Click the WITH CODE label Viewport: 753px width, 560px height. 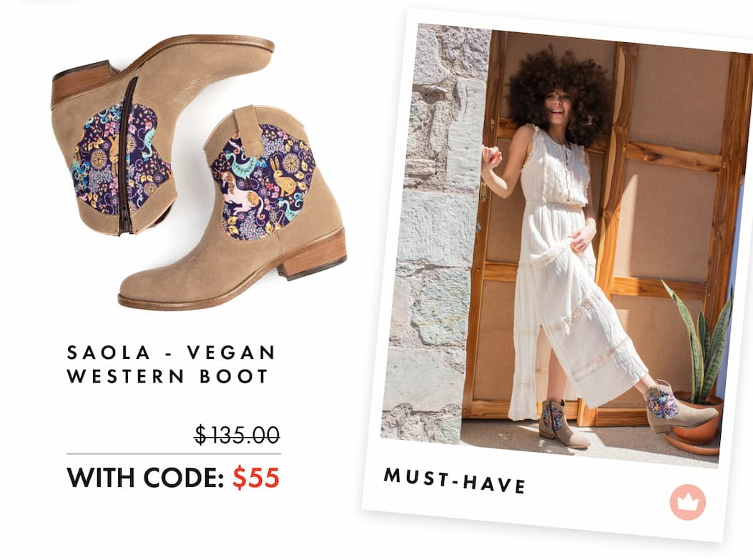[x=145, y=477]
